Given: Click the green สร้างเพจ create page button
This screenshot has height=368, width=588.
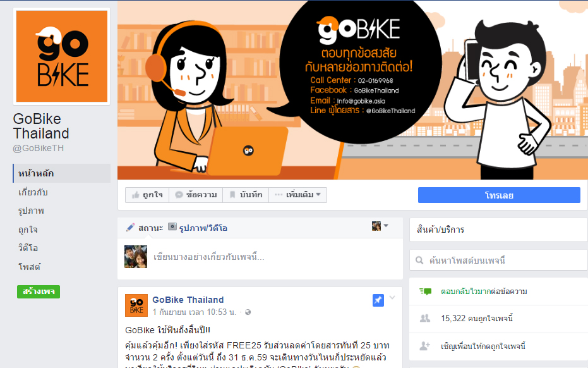Looking at the screenshot, I should coord(39,291).
